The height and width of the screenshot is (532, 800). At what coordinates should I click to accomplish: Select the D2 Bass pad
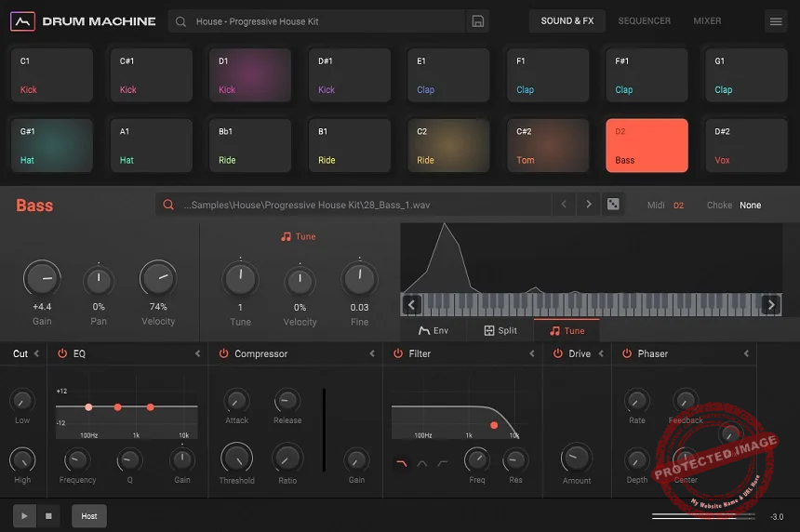[x=647, y=145]
